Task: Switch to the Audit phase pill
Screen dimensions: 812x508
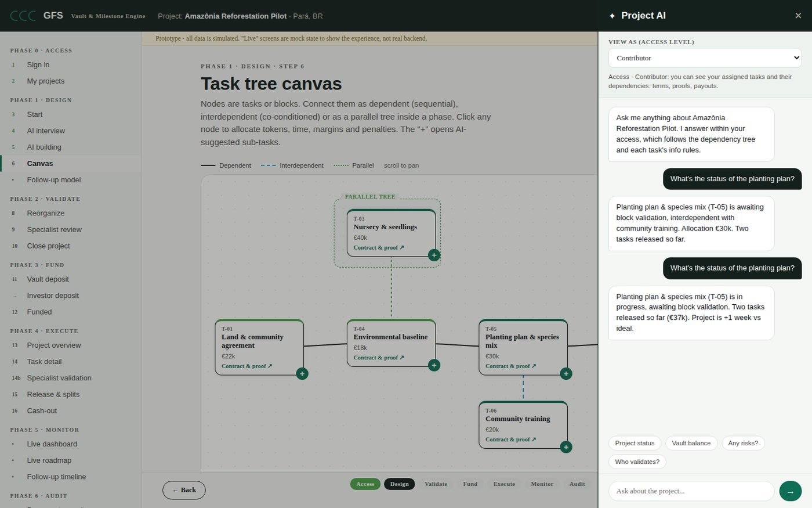Action: point(577,484)
